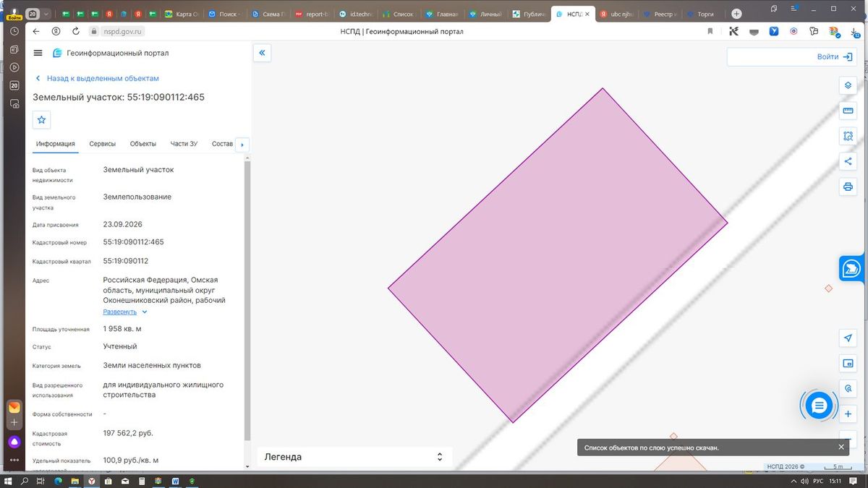The width and height of the screenshot is (868, 488).
Task: Click Windows taskbar search icon
Action: point(25,481)
